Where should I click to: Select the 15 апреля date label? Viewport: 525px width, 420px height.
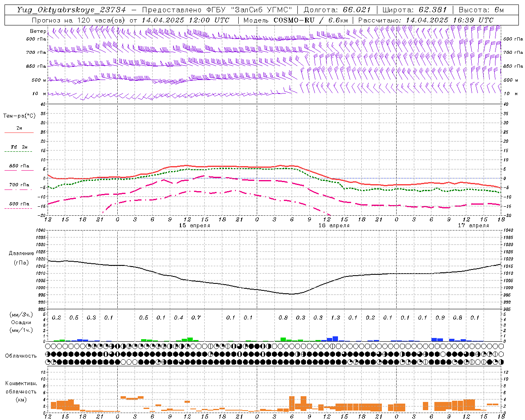click(194, 225)
